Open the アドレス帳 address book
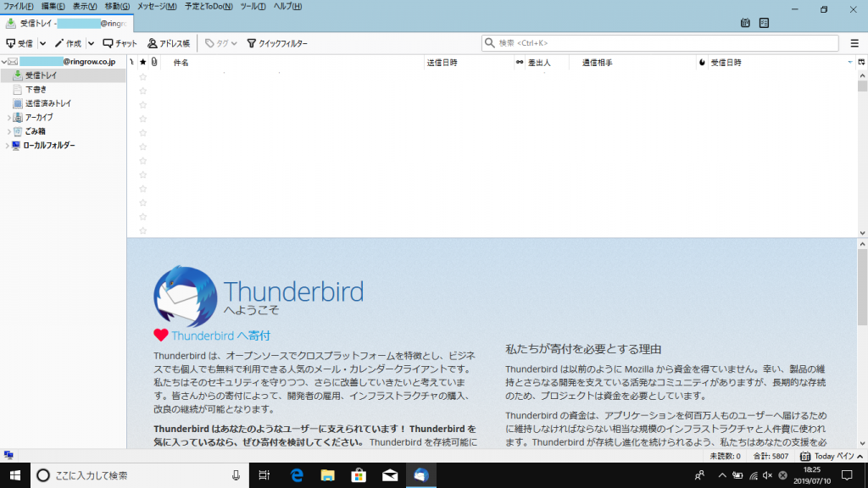Image resolution: width=868 pixels, height=488 pixels. 170,43
